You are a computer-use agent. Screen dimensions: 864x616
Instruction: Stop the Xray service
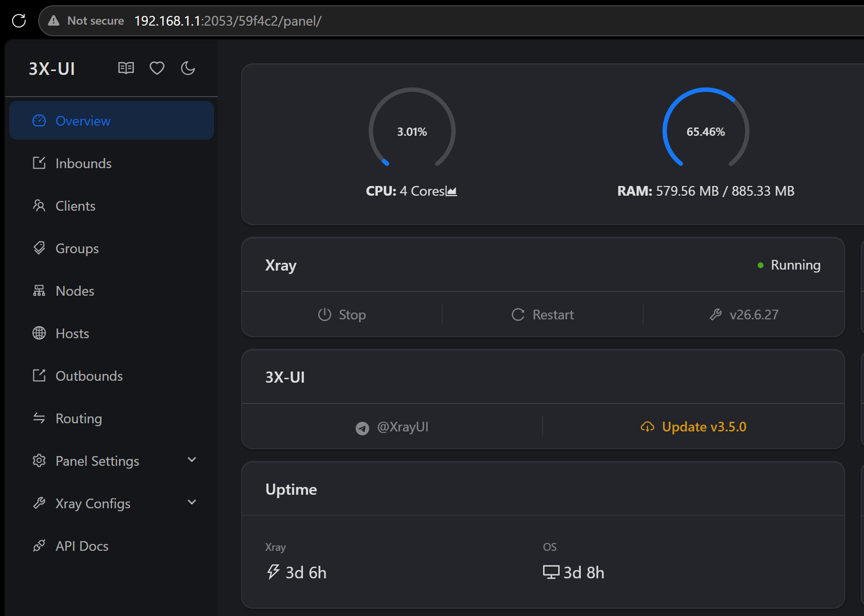(342, 315)
